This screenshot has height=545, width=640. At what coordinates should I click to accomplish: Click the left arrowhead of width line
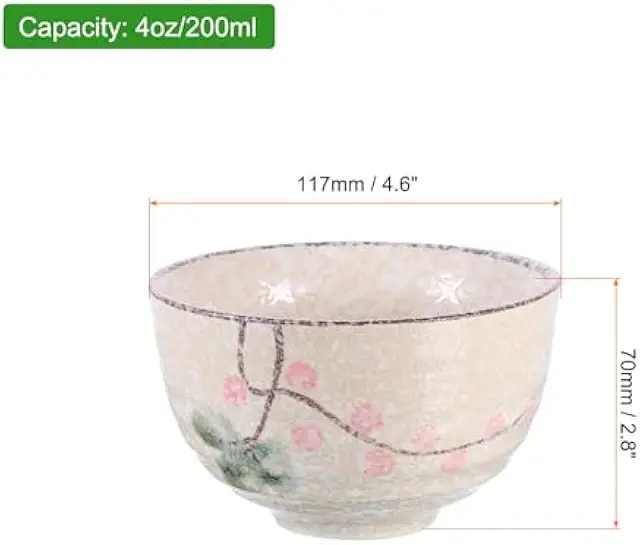pyautogui.click(x=153, y=202)
